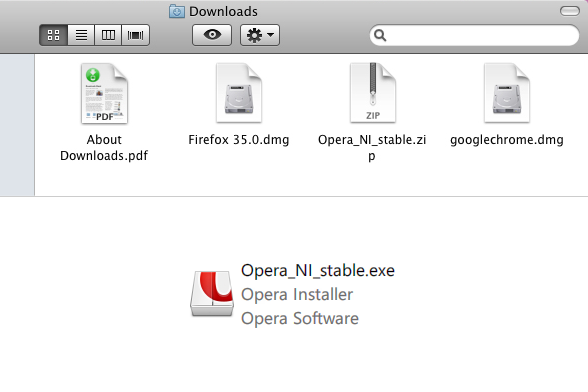Click the 'Downloads' window title text
The width and height of the screenshot is (588, 392).
[223, 11]
